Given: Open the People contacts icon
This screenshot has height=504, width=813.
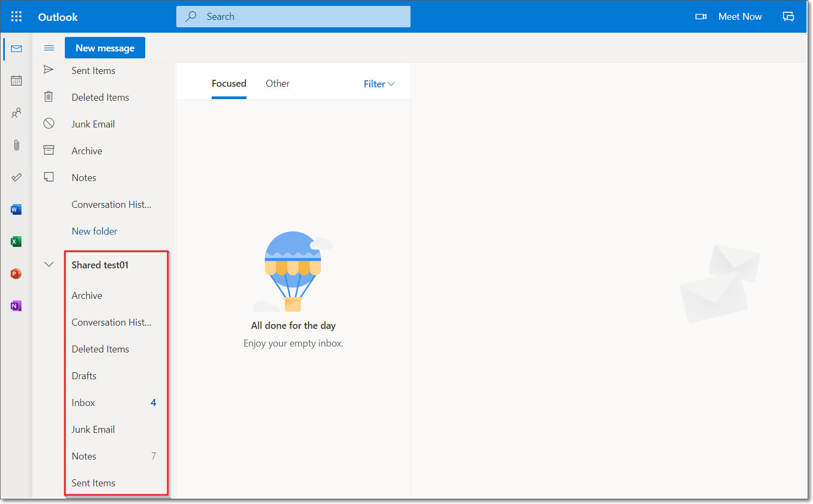Looking at the screenshot, I should point(17,113).
